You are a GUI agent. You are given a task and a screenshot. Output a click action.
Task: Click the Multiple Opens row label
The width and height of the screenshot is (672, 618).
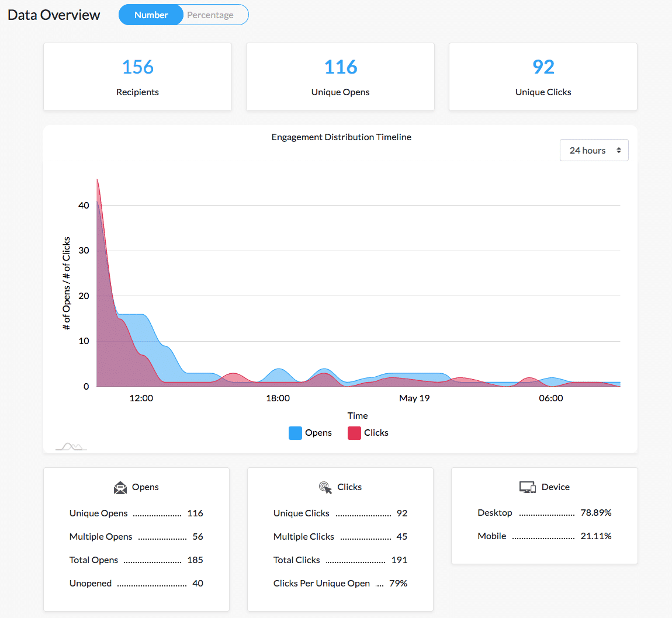point(101,537)
